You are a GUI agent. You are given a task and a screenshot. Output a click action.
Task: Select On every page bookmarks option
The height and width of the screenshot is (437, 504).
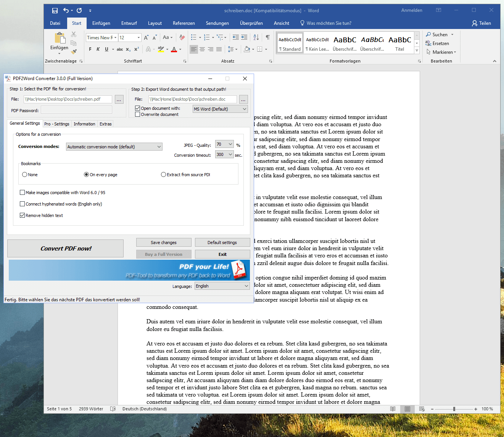(x=87, y=175)
